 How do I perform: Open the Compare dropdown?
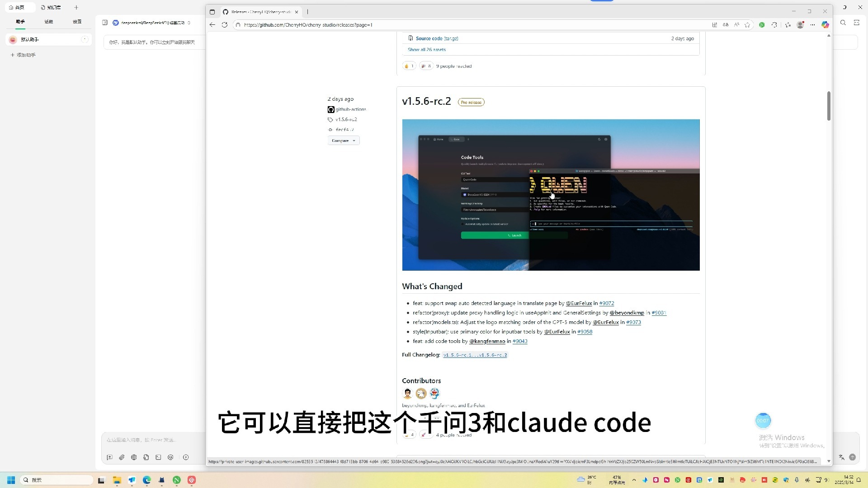coord(344,141)
